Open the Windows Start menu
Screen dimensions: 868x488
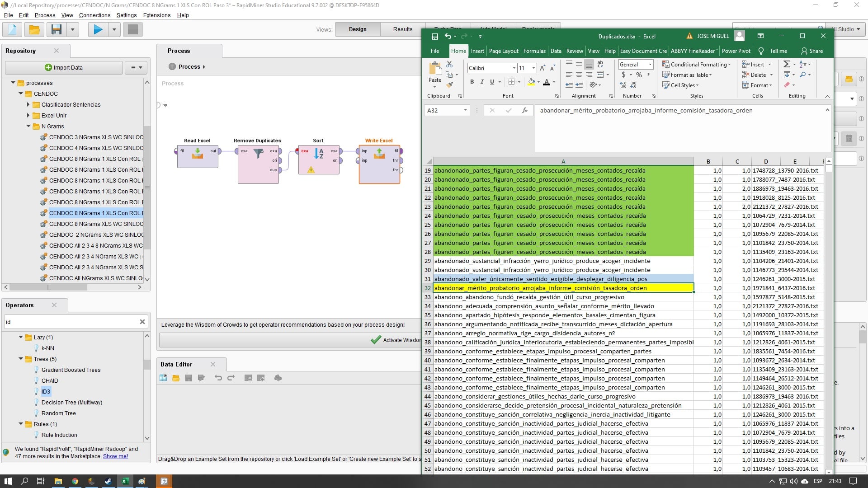pyautogui.click(x=8, y=481)
